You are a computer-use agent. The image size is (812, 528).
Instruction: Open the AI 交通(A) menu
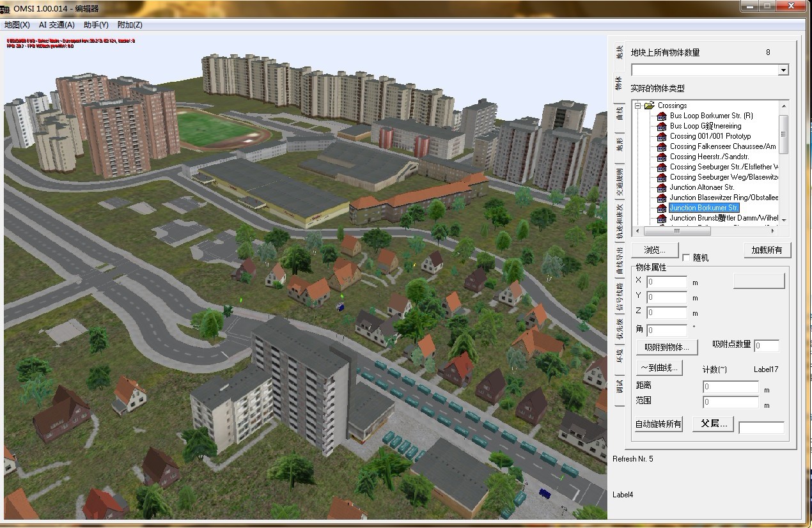pos(56,25)
